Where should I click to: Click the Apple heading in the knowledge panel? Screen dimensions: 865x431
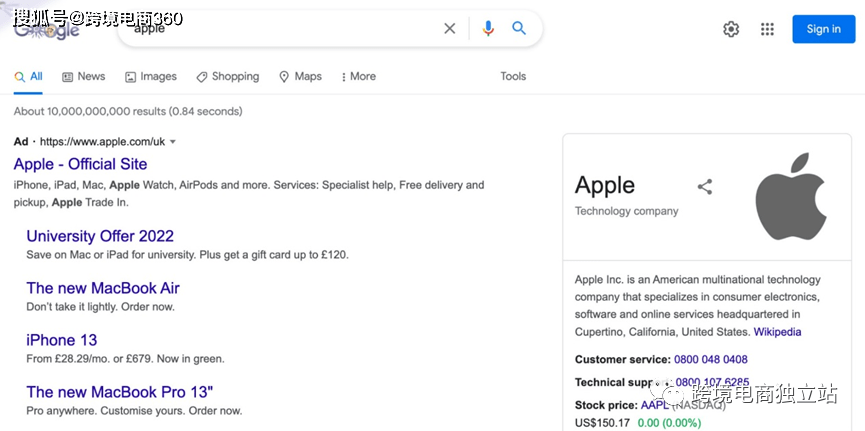[605, 185]
